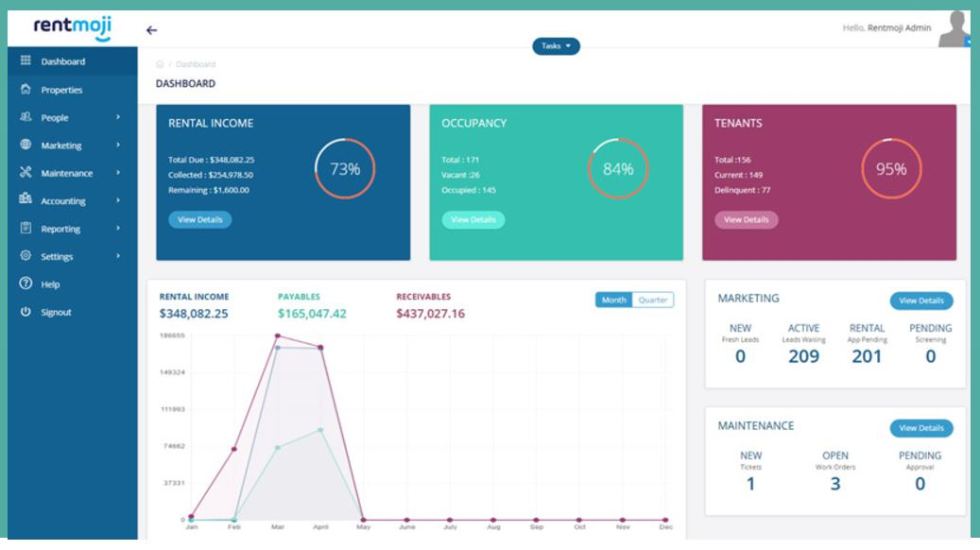The image size is (980, 550).
Task: Select the Maintenance wrench icon
Action: tap(28, 173)
